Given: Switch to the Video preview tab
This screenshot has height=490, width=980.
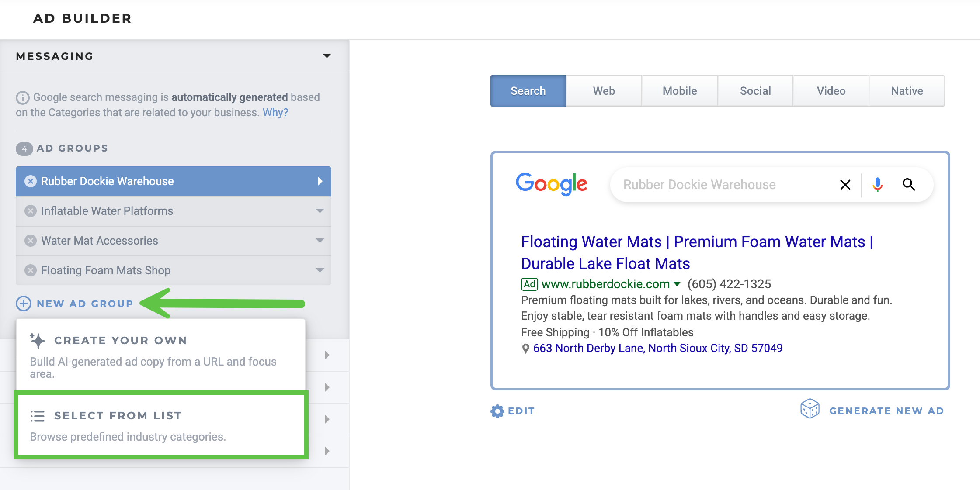Looking at the screenshot, I should [x=831, y=91].
